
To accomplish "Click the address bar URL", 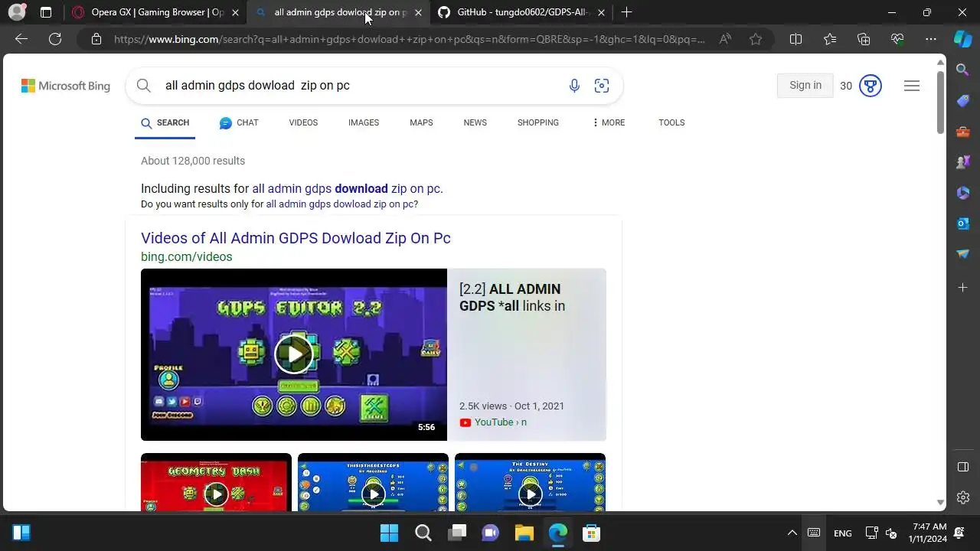I will tap(410, 39).
